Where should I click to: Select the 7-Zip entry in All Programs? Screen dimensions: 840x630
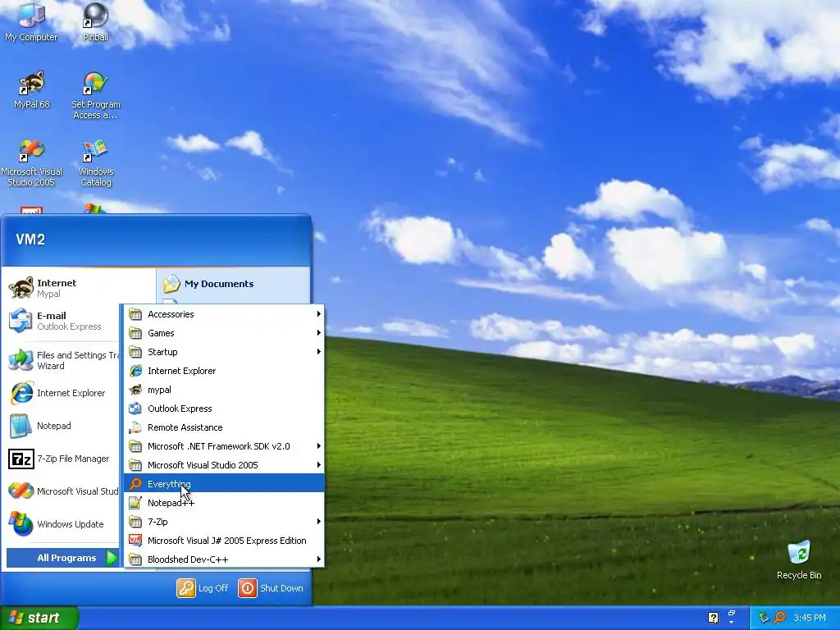224,521
